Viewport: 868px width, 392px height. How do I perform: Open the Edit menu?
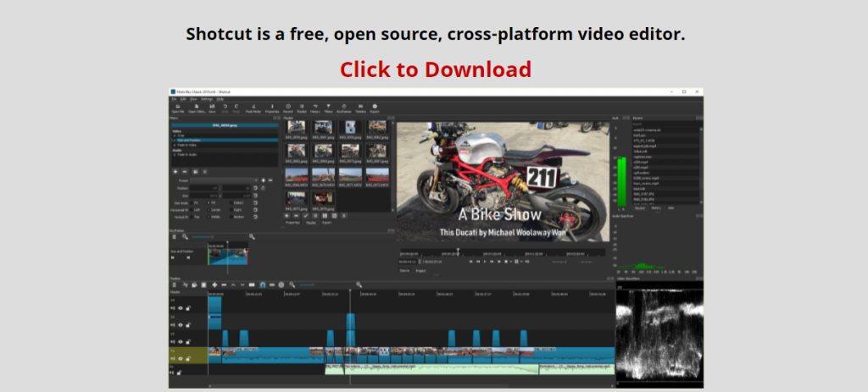[183, 99]
